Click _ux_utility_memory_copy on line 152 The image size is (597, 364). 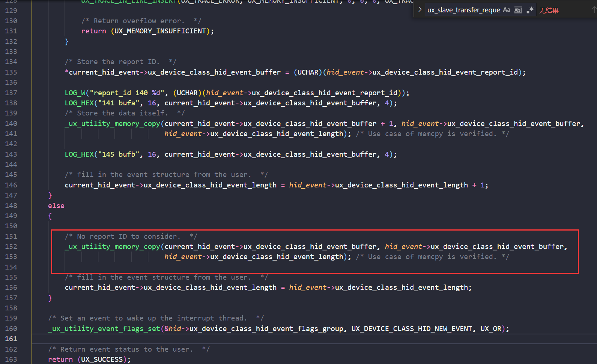point(112,247)
